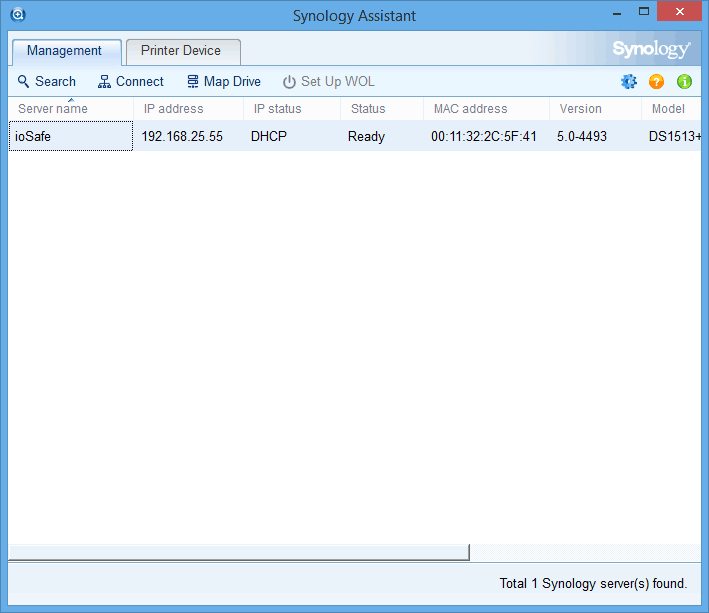Sort by the IP status column header

pos(292,109)
